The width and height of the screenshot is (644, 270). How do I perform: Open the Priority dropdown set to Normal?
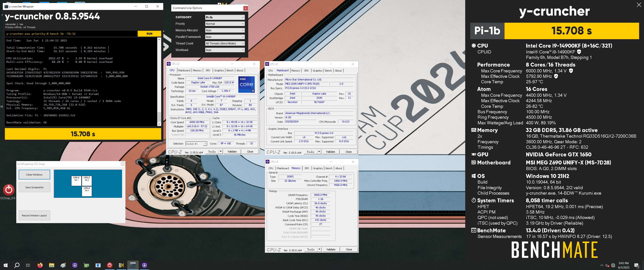(x=224, y=24)
